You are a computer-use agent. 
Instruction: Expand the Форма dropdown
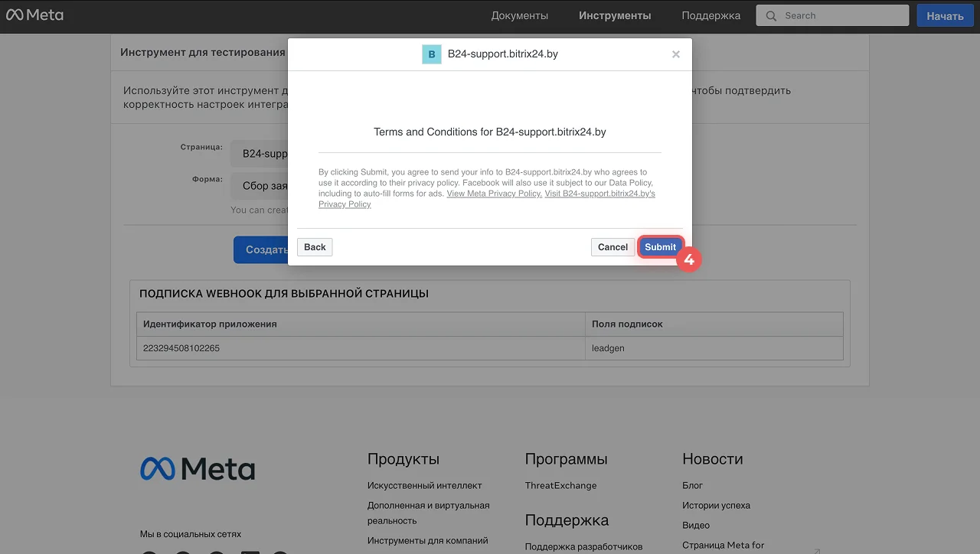pos(260,185)
